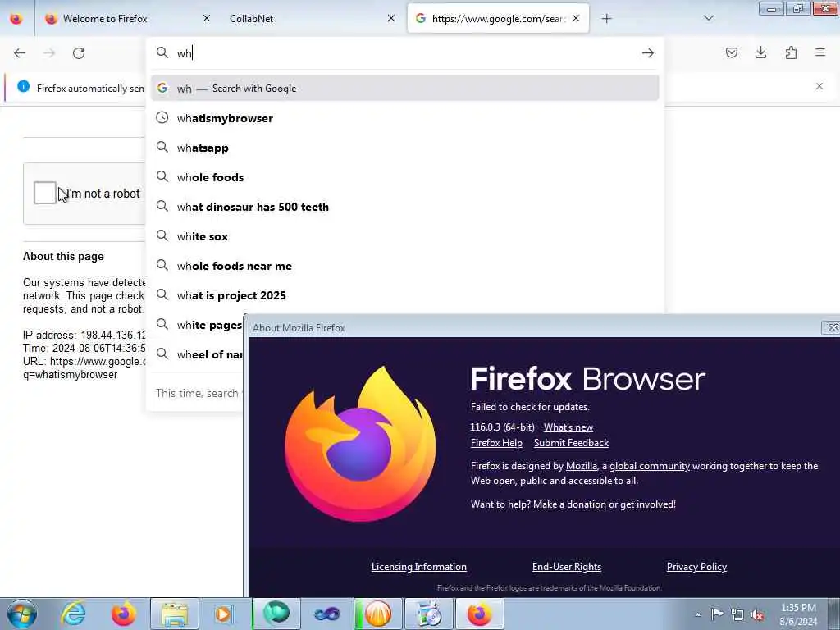
Task: Open the Extensions puzzle icon
Action: click(791, 52)
